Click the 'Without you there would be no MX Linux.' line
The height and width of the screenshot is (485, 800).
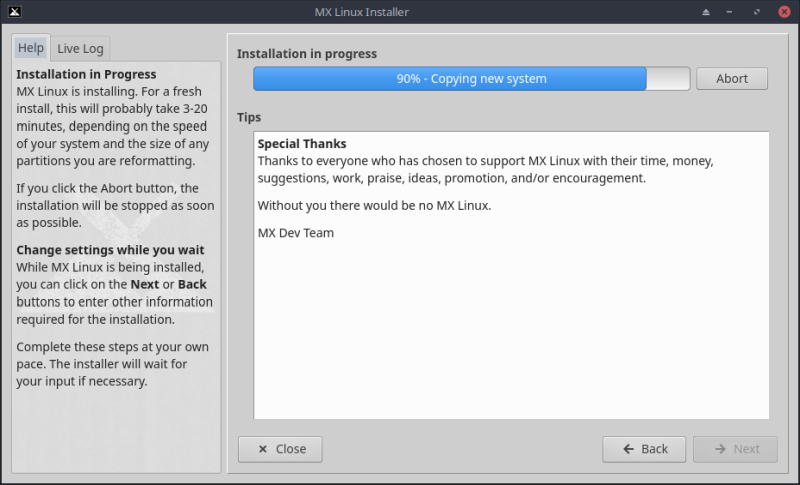[x=374, y=206]
